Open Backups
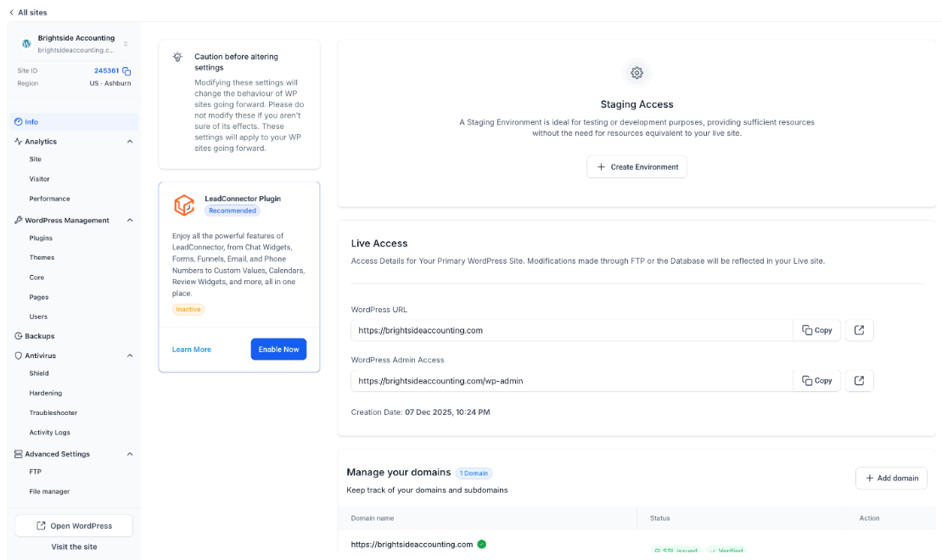This screenshot has height=560, width=942. (x=35, y=336)
